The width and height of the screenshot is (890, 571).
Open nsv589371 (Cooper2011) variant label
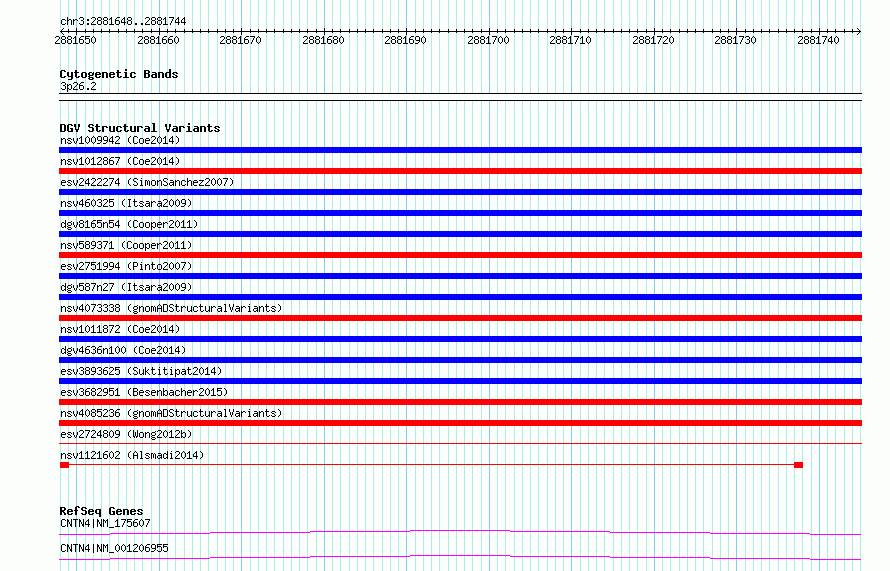[126, 245]
